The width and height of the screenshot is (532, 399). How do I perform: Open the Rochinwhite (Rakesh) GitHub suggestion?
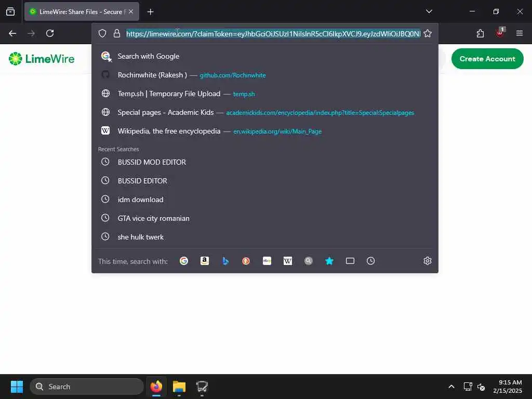264,75
